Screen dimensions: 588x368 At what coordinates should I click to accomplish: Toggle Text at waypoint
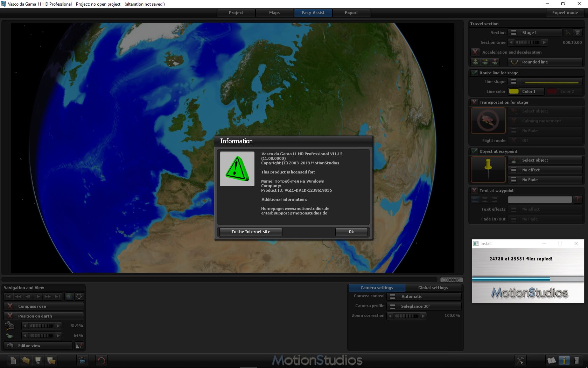point(474,191)
